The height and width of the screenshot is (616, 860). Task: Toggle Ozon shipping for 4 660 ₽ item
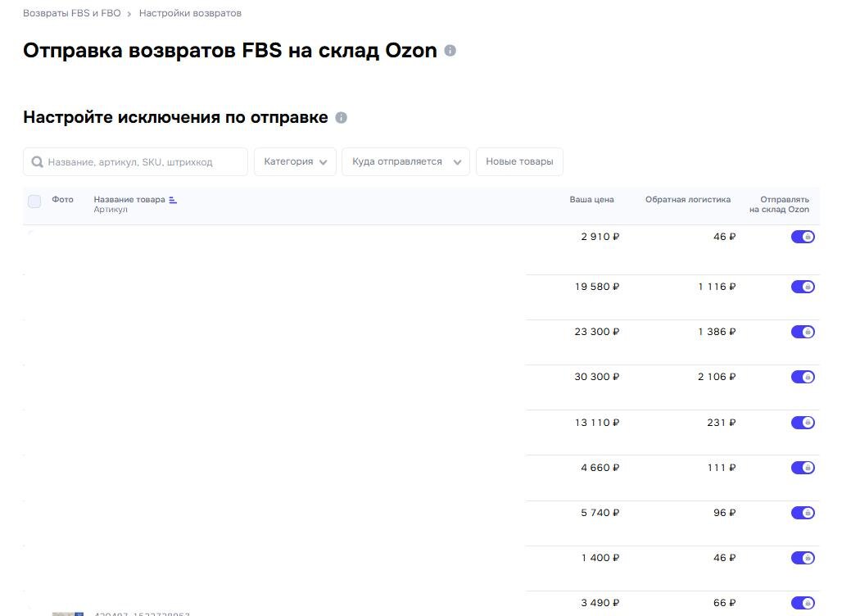tap(803, 468)
